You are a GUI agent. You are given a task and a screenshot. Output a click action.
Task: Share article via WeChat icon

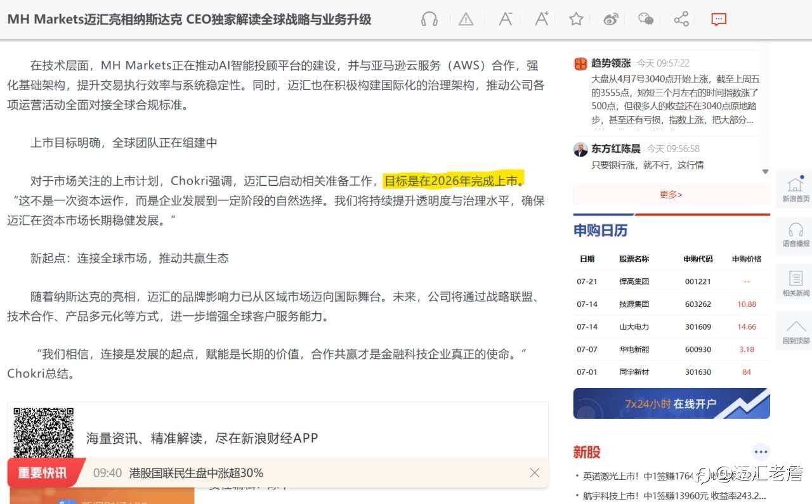click(x=646, y=19)
